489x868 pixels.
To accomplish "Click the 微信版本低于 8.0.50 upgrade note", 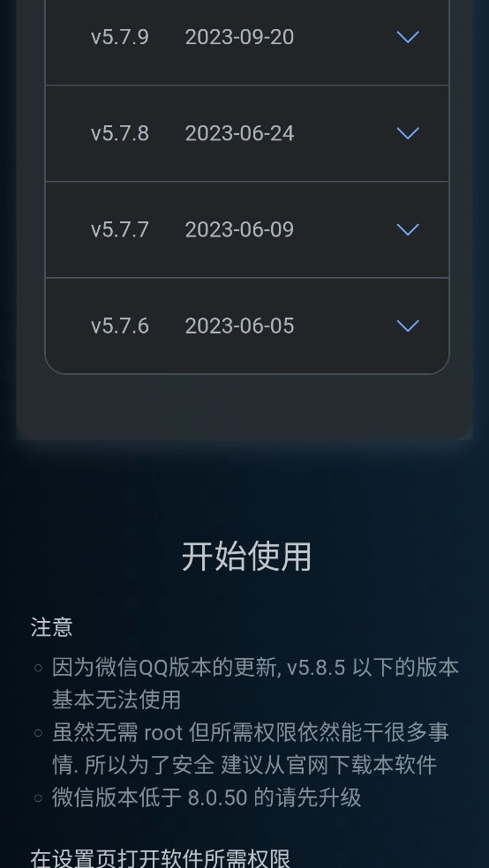I will (x=207, y=797).
